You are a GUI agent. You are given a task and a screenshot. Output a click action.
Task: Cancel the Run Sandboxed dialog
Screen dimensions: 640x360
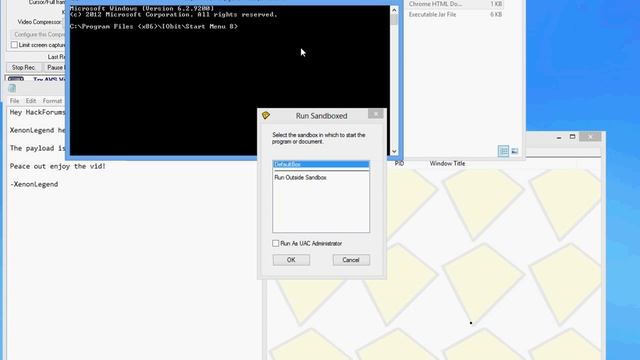click(x=351, y=260)
